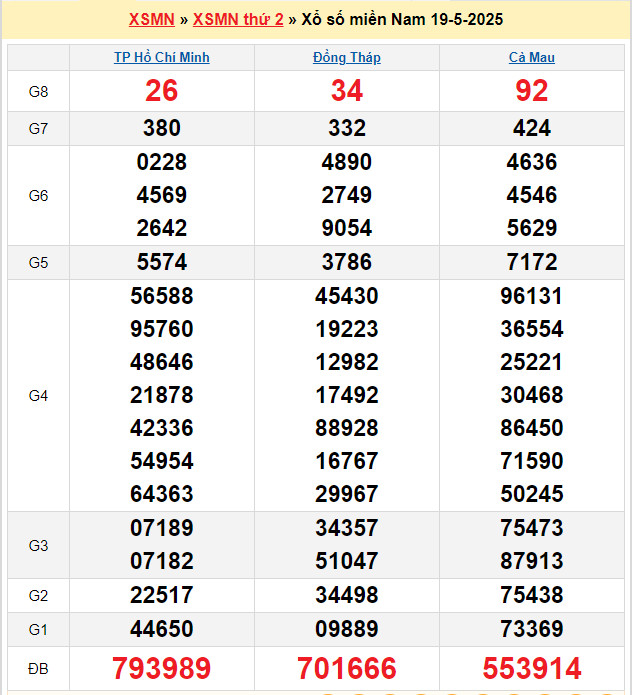Click the G4 number 12982
Screen dimensions: 632x695
[347, 362]
